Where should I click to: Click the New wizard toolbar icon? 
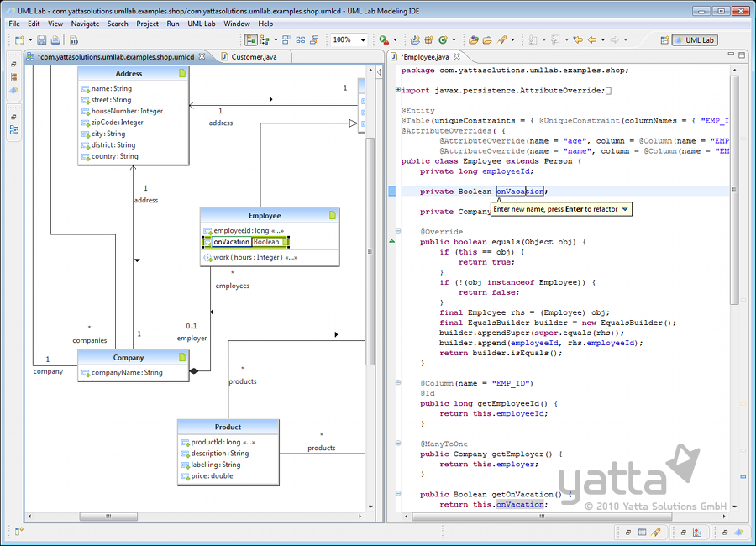(x=18, y=39)
